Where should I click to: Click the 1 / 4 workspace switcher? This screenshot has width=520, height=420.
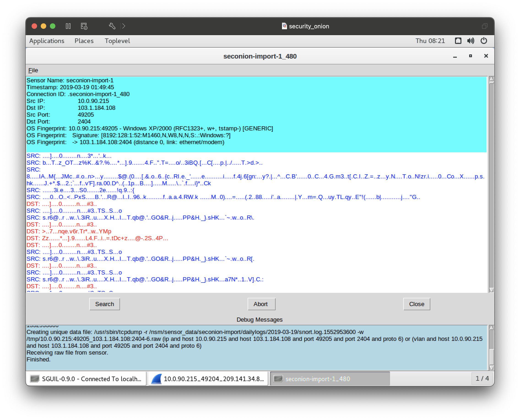pos(482,378)
